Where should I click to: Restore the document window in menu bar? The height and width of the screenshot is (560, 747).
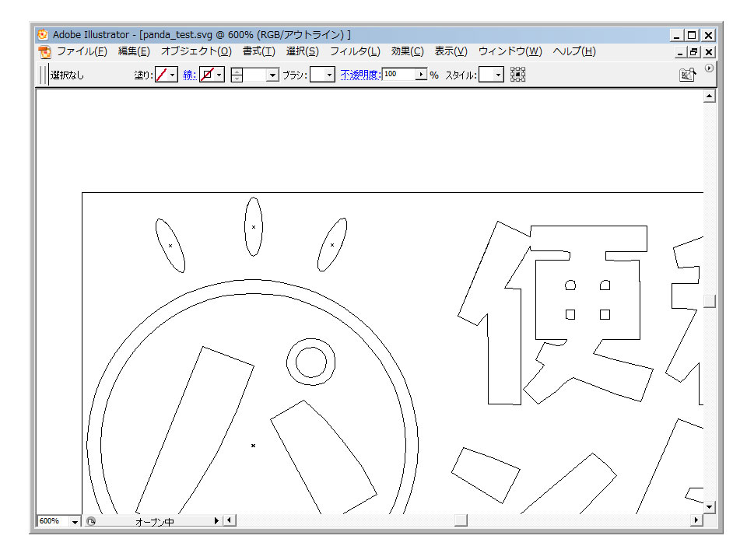(693, 52)
